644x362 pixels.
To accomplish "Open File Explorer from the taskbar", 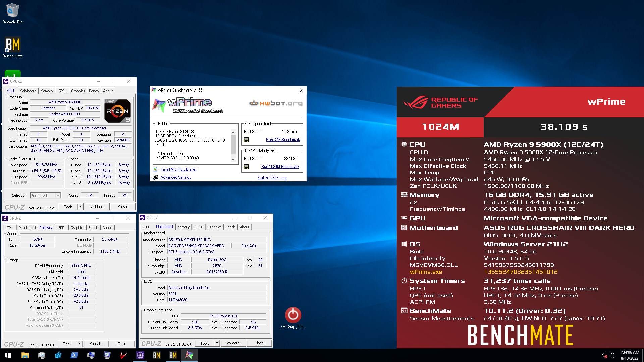I will click(x=25, y=355).
